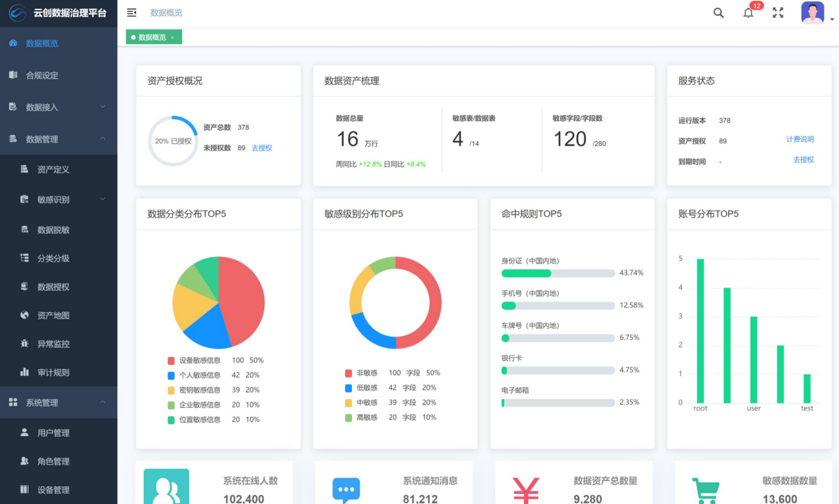Toggle 非敏感 legend in donut chart
This screenshot has height=504, width=839.
click(x=392, y=373)
